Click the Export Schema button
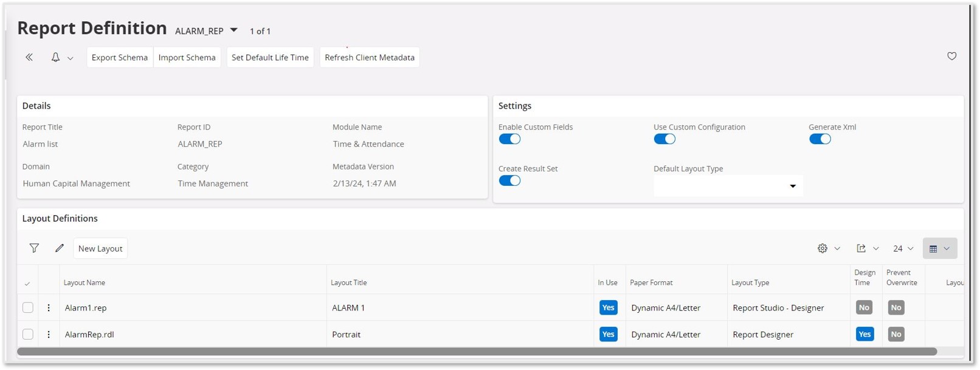This screenshot has width=980, height=370. point(120,57)
